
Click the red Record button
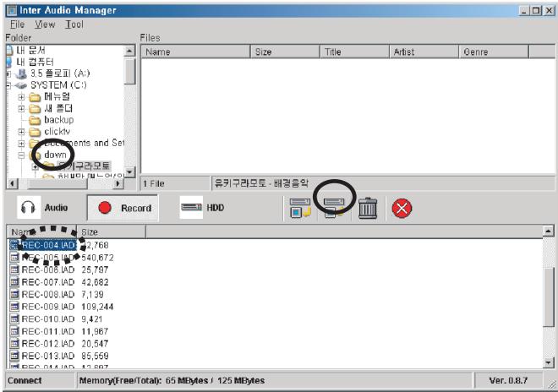123,208
